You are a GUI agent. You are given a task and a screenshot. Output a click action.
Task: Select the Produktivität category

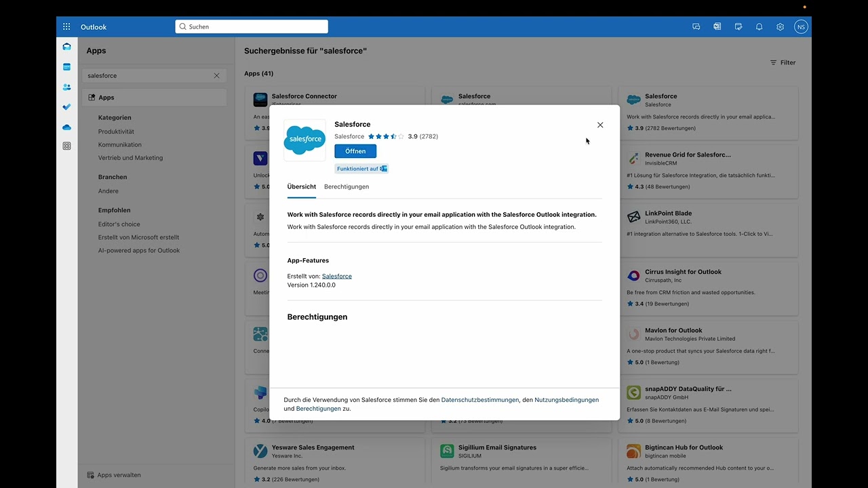116,131
